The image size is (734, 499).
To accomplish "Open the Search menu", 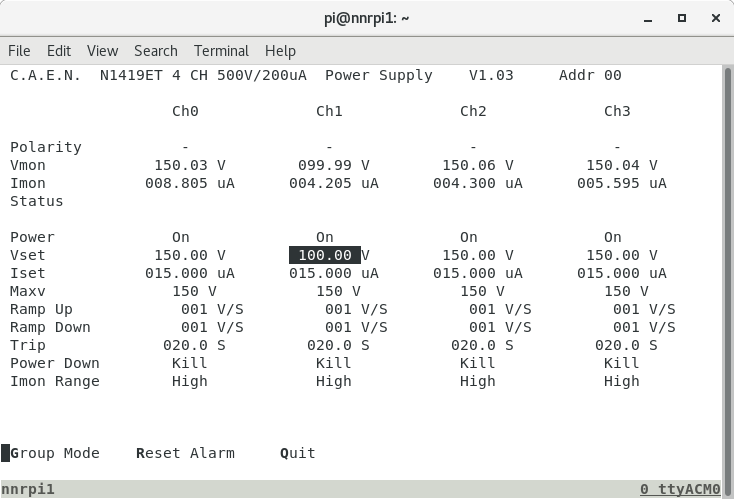I will point(155,51).
